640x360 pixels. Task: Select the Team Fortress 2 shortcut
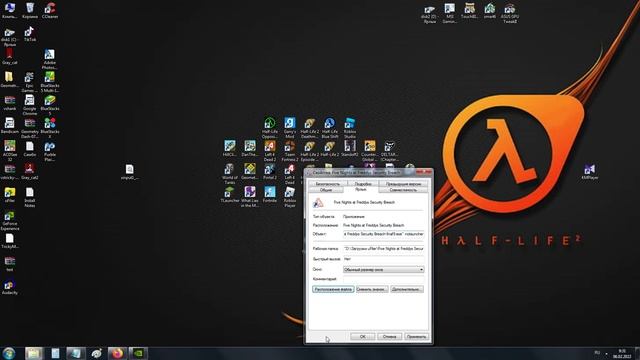(290, 151)
